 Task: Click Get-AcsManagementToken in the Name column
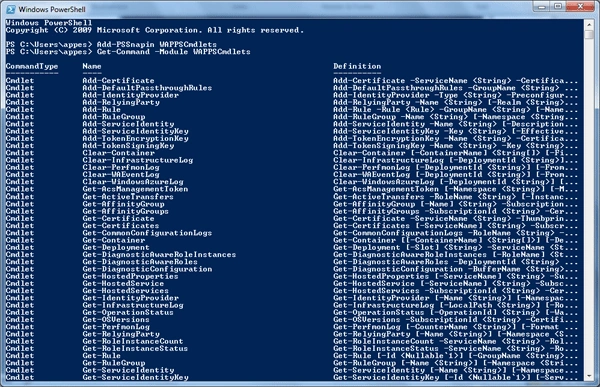click(x=135, y=189)
